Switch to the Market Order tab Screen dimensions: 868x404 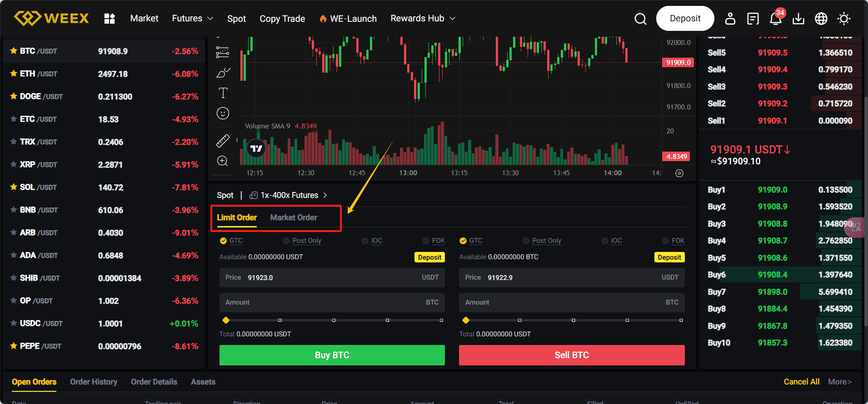coord(294,217)
